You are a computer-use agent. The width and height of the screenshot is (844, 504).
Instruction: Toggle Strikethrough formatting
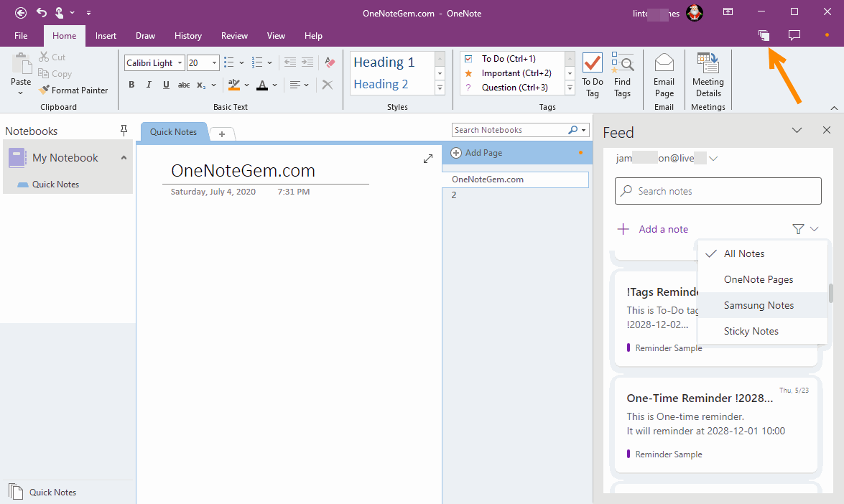(x=184, y=85)
